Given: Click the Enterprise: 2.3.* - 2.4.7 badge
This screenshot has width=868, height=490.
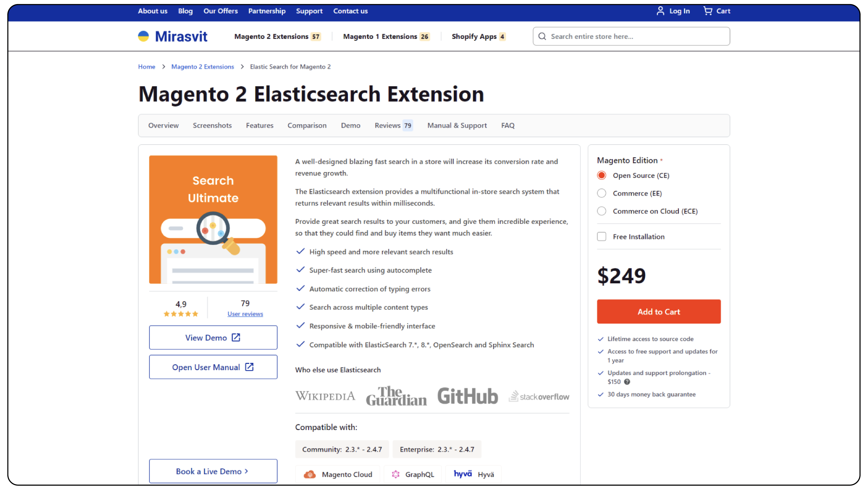Looking at the screenshot, I should coord(437,449).
